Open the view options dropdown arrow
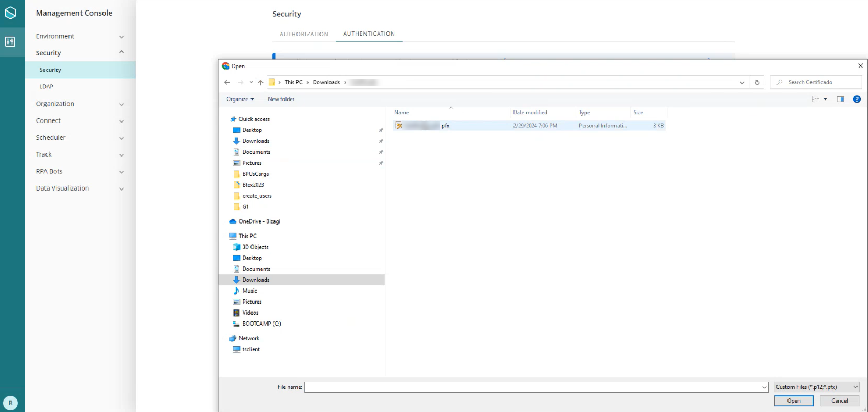The height and width of the screenshot is (412, 868). (x=825, y=99)
